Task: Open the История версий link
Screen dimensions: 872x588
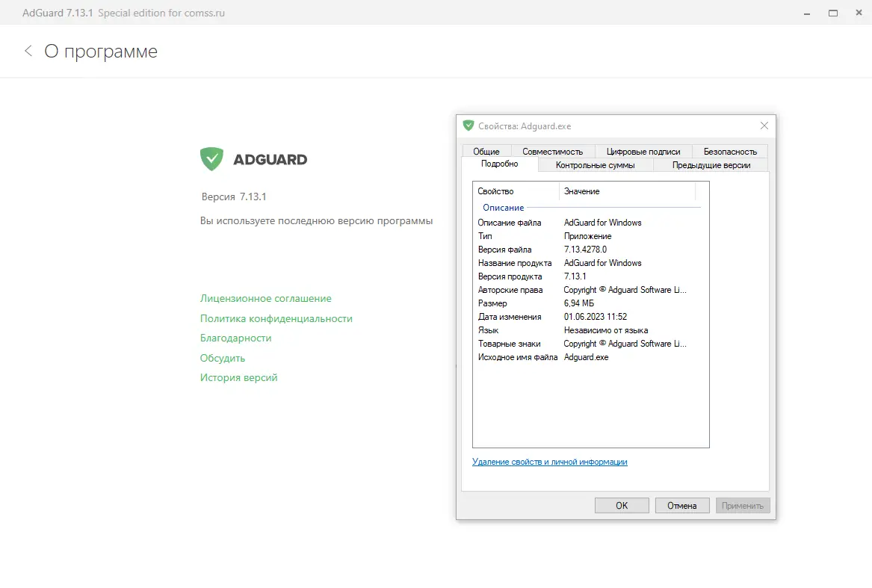Action: 238,377
